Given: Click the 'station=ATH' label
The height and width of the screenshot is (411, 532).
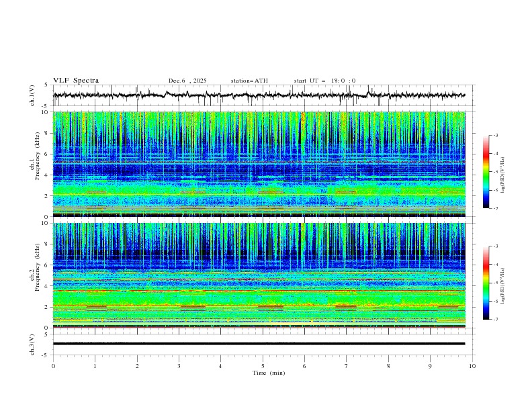Looking at the screenshot, I should [x=249, y=81].
